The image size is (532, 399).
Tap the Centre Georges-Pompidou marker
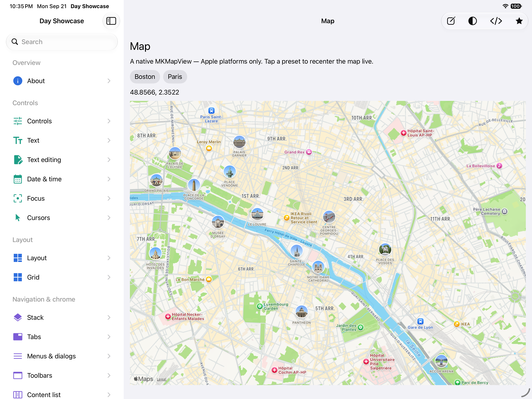(329, 217)
